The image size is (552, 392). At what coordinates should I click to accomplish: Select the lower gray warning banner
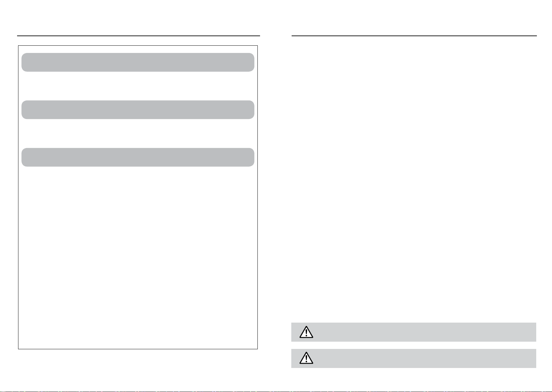(x=414, y=358)
